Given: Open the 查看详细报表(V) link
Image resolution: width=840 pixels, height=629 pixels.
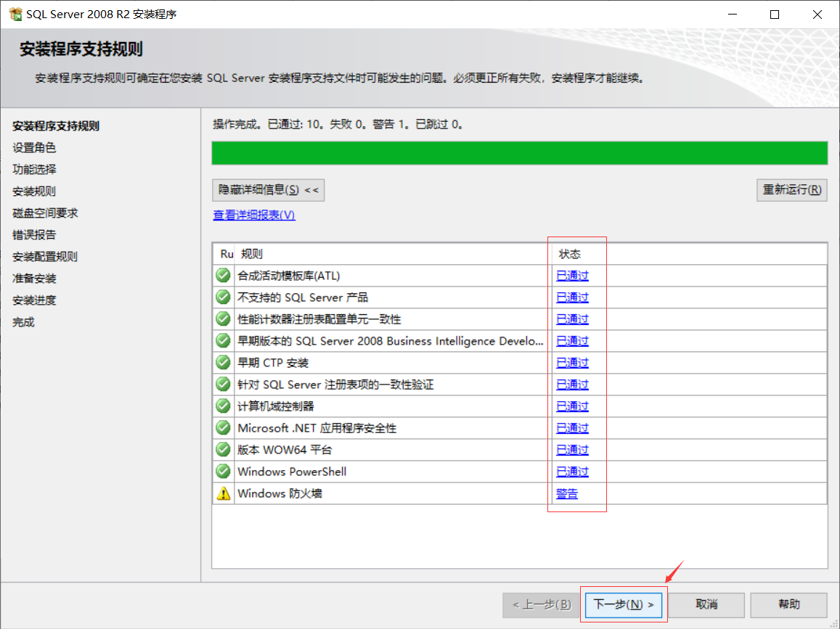Looking at the screenshot, I should tap(254, 215).
